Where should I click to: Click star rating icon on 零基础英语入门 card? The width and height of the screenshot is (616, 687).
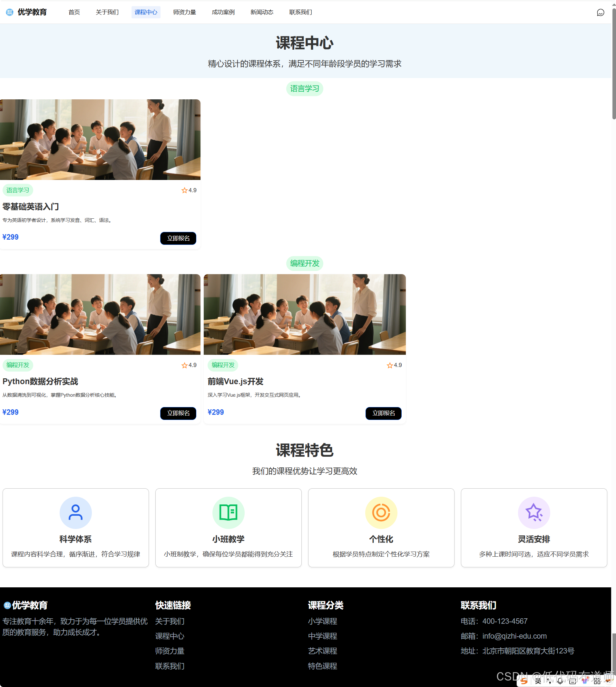coord(184,190)
